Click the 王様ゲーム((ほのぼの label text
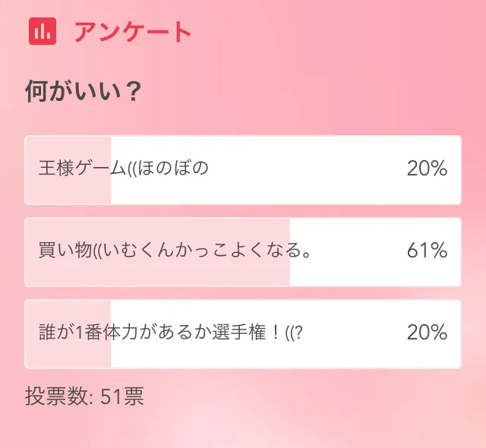 point(123,169)
